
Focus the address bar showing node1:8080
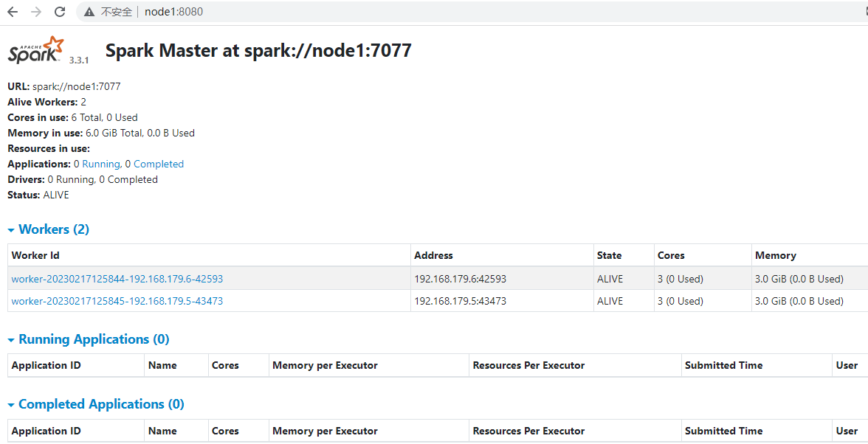471,12
